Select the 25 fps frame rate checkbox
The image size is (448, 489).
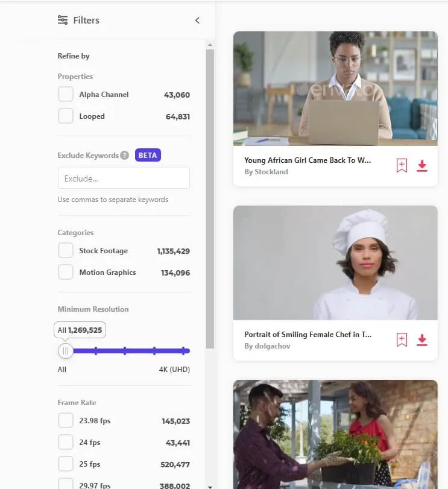[66, 464]
